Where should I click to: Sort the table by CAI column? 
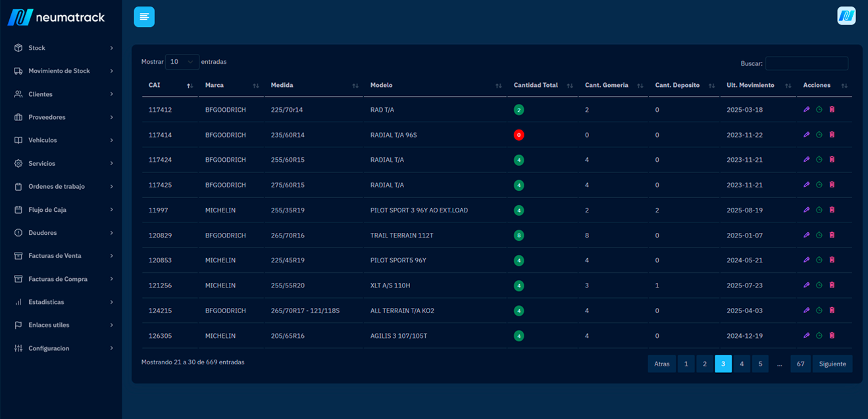(x=170, y=86)
